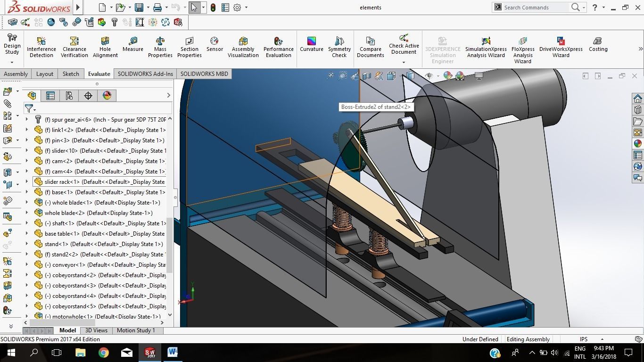Image resolution: width=644 pixels, height=362 pixels.
Task: Expand the CommandManager overflow chevron
Action: 640,49
